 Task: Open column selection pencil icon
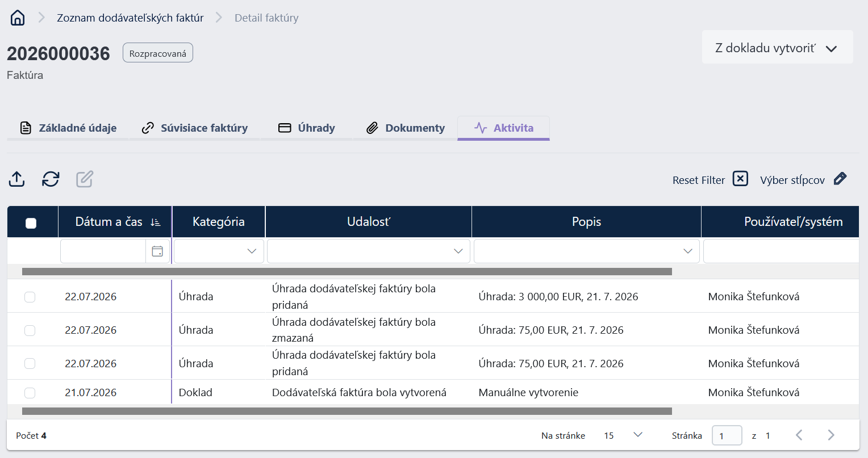(x=840, y=179)
